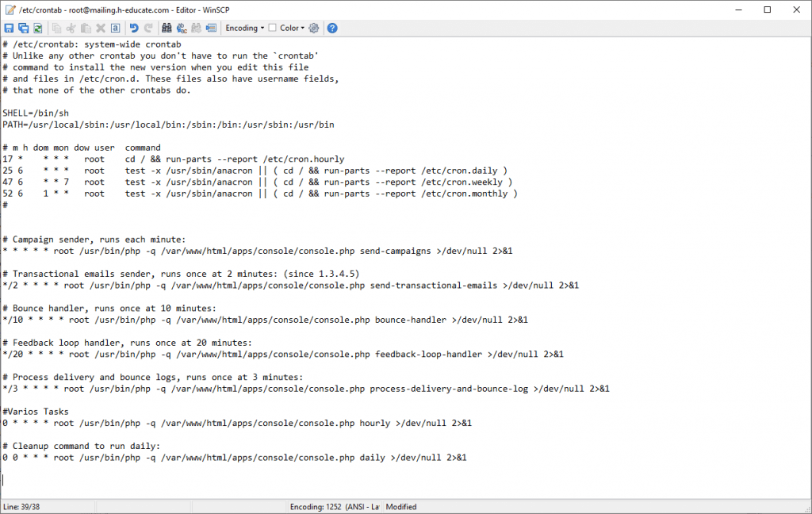
Task: Click the cron.weekly anacron line
Action: click(x=258, y=182)
